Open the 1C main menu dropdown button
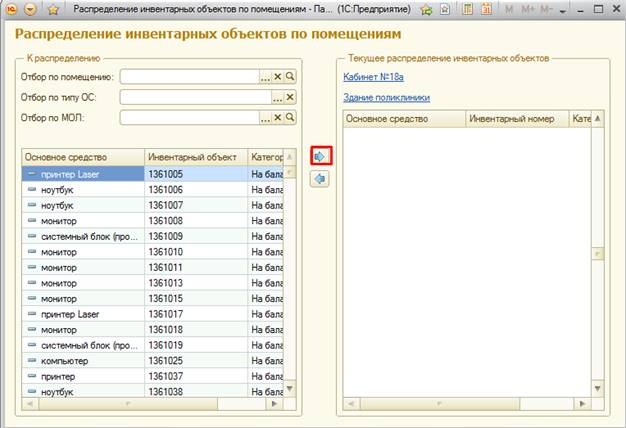This screenshot has height=428, width=626. click(30, 9)
